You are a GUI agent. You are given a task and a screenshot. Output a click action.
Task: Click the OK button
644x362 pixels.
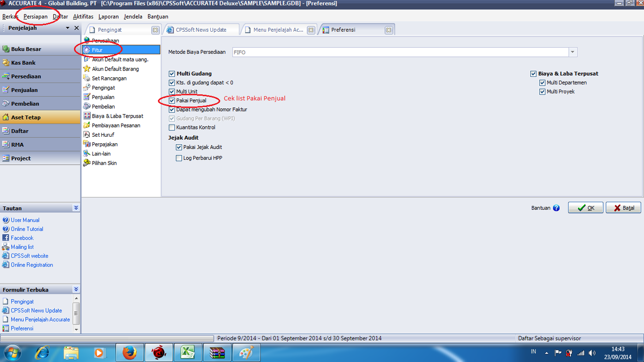586,208
